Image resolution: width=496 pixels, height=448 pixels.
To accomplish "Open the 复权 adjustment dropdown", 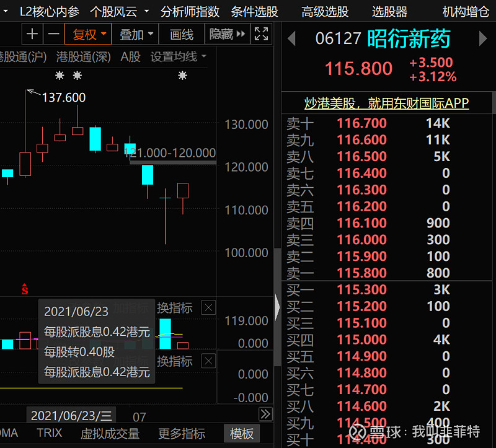I will pos(87,34).
